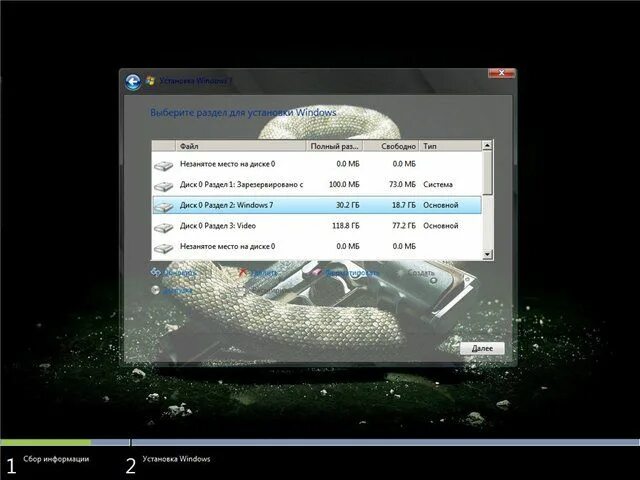640x480 pixels.
Task: Sort by Полный раз... column header
Action: pyautogui.click(x=334, y=146)
